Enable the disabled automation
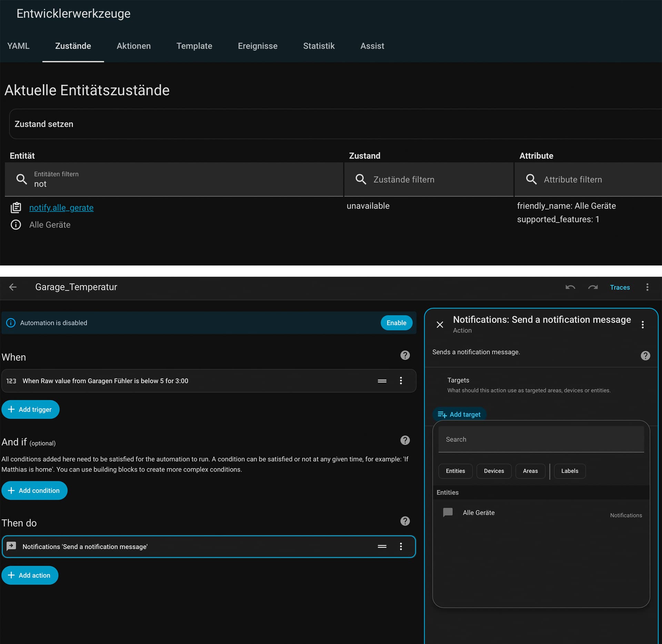Image resolution: width=662 pixels, height=644 pixels. 396,323
